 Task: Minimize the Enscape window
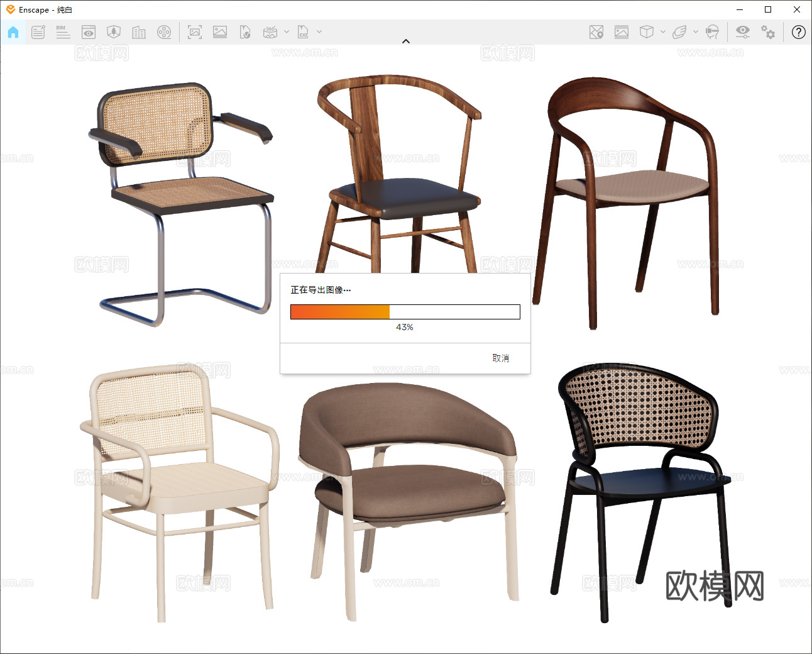[x=740, y=9]
